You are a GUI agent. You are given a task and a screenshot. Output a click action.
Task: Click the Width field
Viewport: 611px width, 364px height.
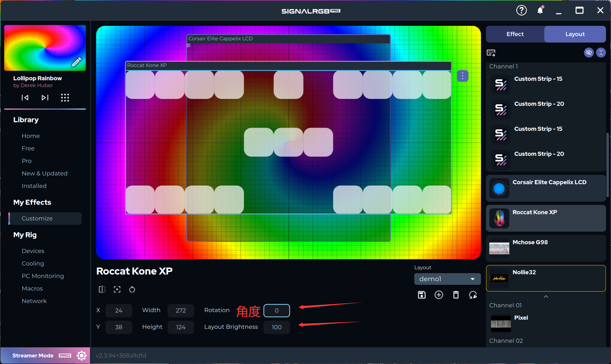pos(181,310)
